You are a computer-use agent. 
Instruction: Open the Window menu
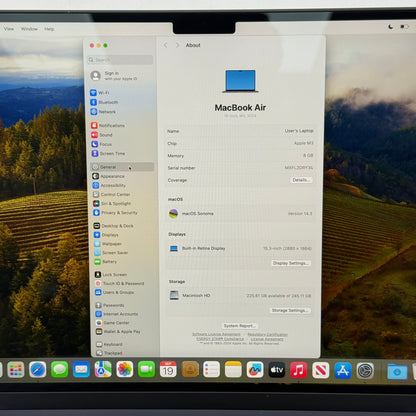[29, 29]
